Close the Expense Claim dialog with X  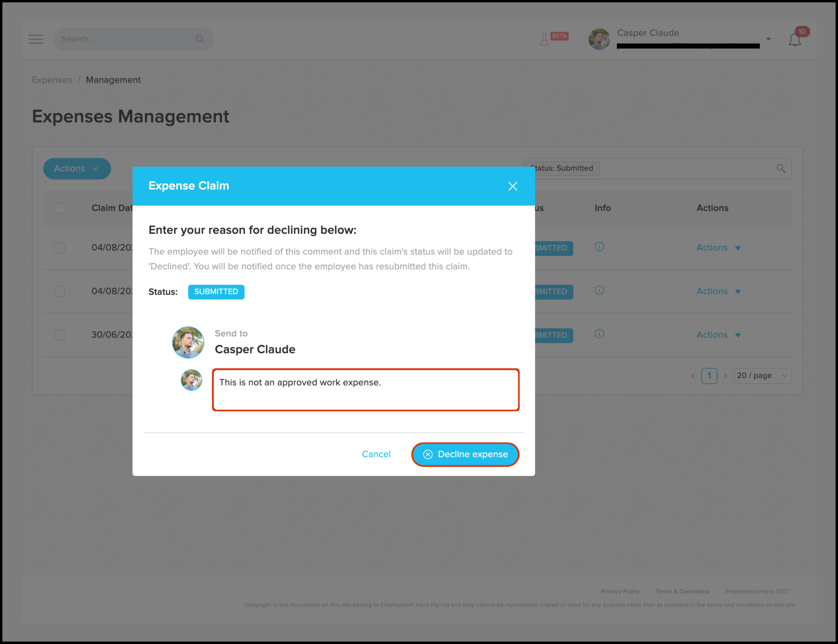(513, 186)
